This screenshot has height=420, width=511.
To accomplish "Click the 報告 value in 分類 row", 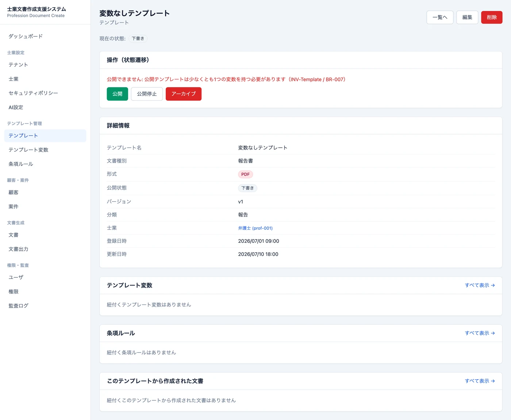I will click(x=243, y=215).
